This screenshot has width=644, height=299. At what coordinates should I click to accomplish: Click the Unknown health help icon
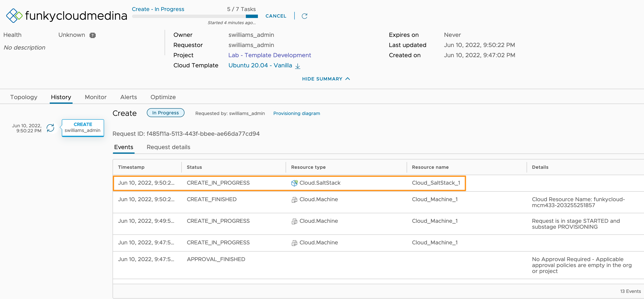coord(92,35)
